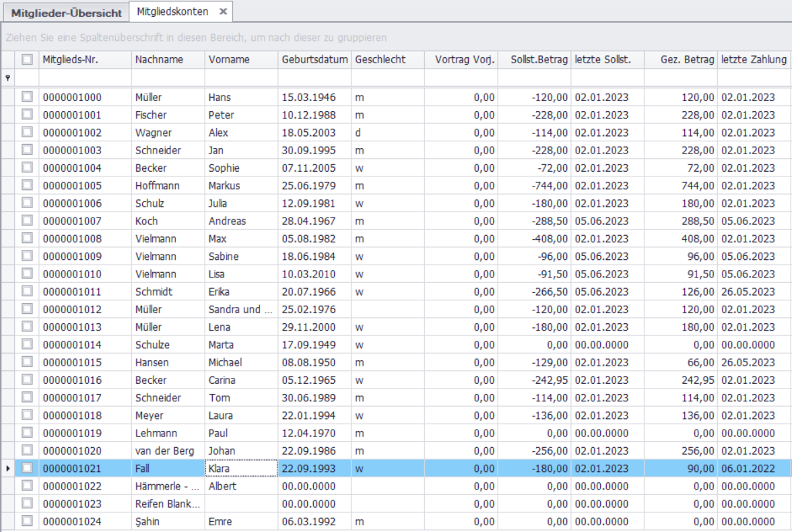Viewport: 792px width, 532px height.
Task: Click the Nachname filter input field
Action: [x=168, y=78]
